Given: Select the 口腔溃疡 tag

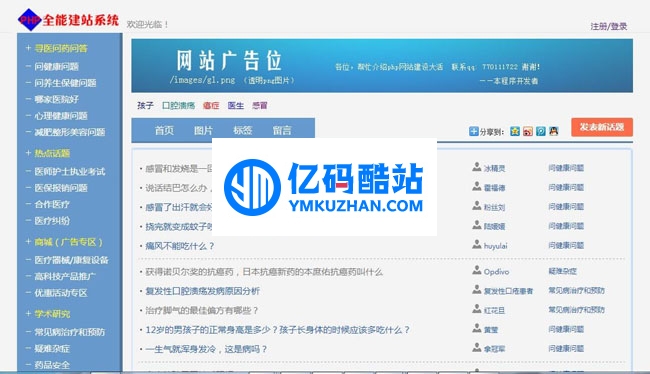Looking at the screenshot, I should coord(178,106).
